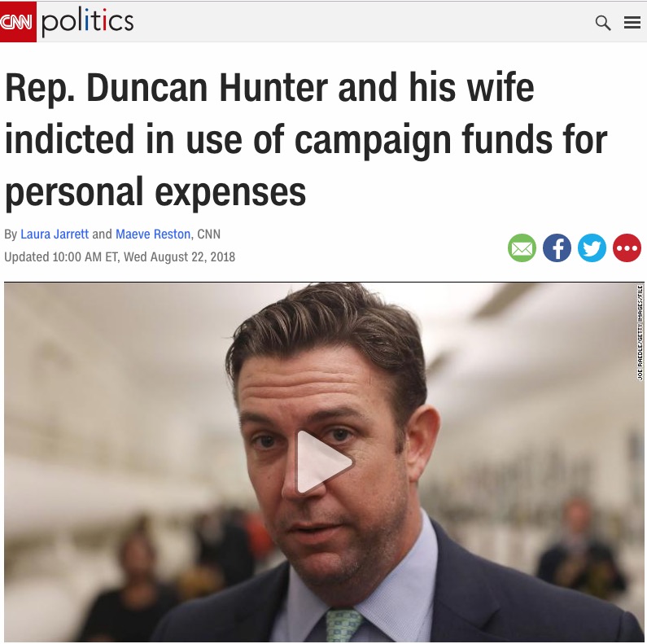Click the green patterned tie in the photo
Image resolution: width=647 pixels, height=644 pixels.
click(x=343, y=625)
